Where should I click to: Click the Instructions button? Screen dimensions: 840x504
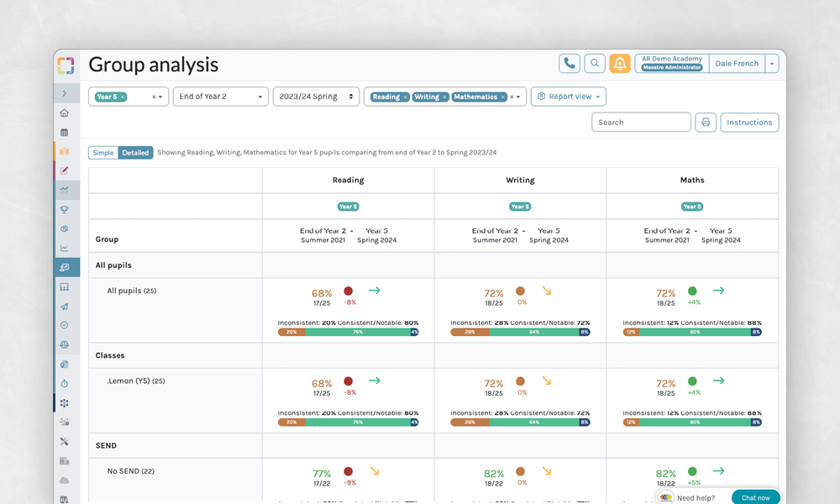[749, 123]
